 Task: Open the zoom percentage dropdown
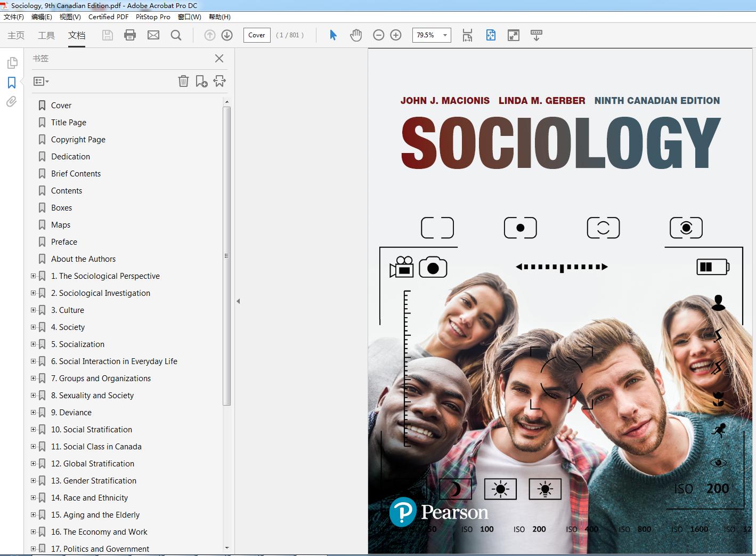pyautogui.click(x=445, y=35)
